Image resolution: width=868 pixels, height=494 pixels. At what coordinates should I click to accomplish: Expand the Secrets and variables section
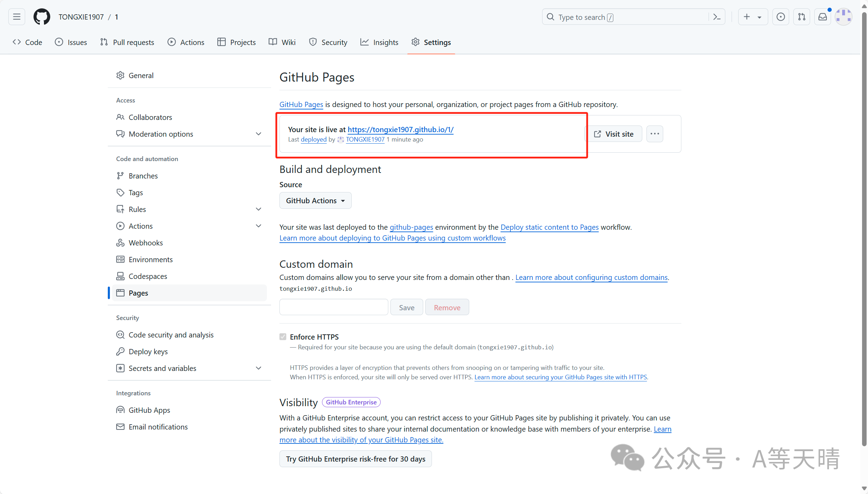[x=259, y=368]
